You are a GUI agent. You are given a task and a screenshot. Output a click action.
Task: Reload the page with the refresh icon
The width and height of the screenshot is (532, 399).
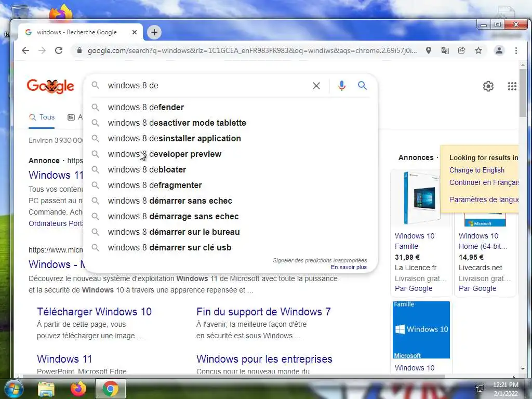pos(59,50)
